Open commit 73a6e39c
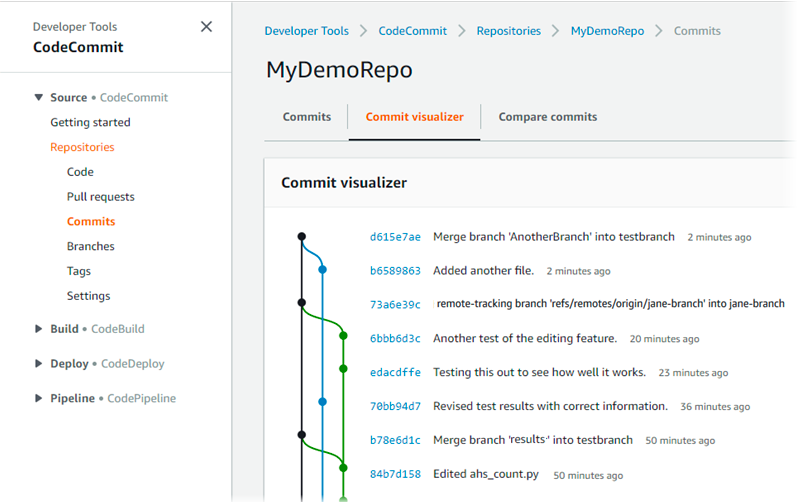 click(x=395, y=304)
